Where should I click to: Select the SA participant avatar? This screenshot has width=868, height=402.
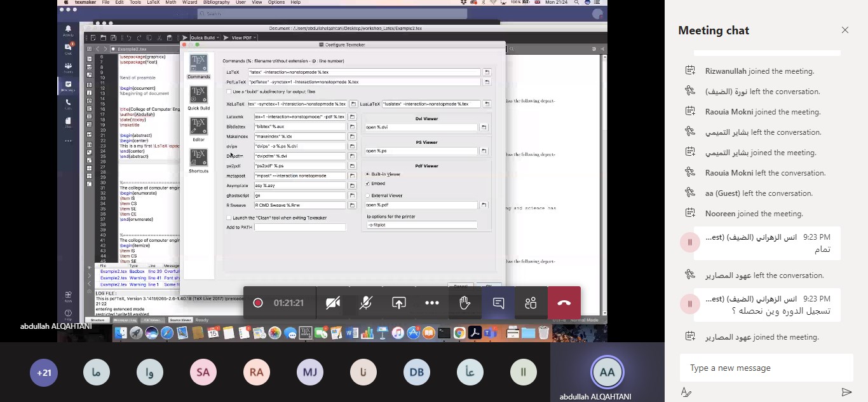pos(203,373)
